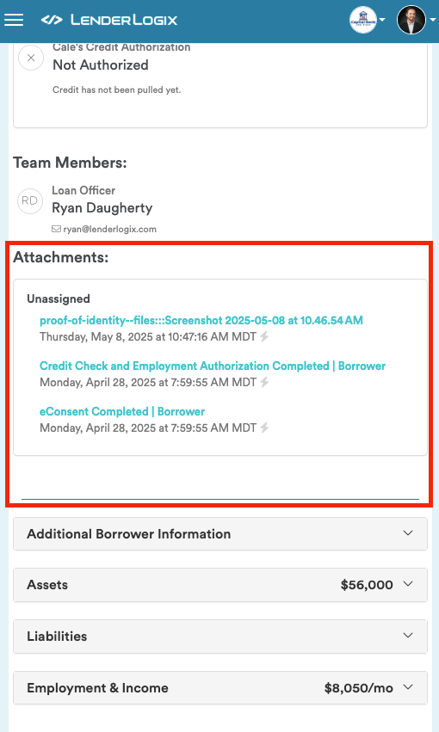Click the ryan@lenderlogix.com email address
The width and height of the screenshot is (439, 732).
(x=110, y=229)
